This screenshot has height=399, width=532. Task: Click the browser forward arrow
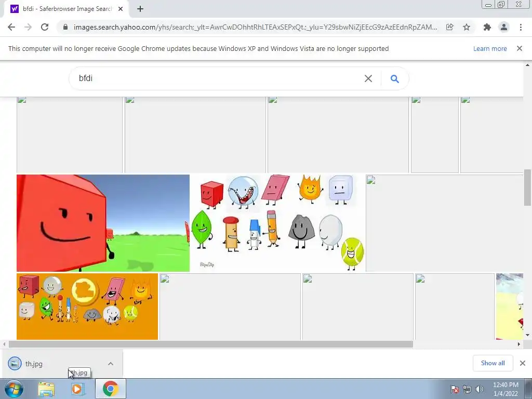pos(28,27)
